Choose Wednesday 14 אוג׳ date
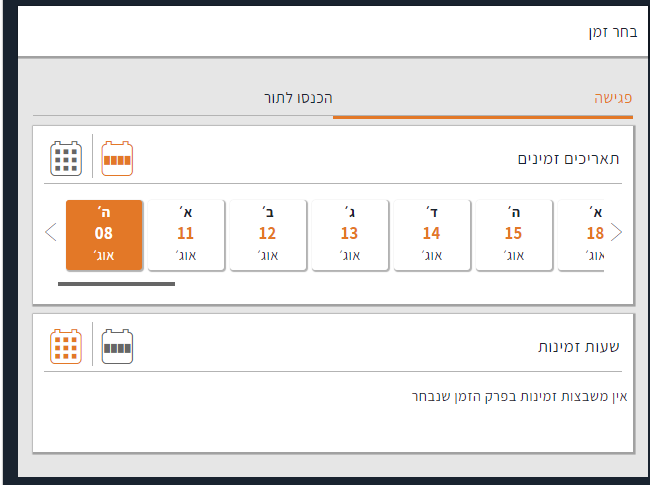 (431, 234)
